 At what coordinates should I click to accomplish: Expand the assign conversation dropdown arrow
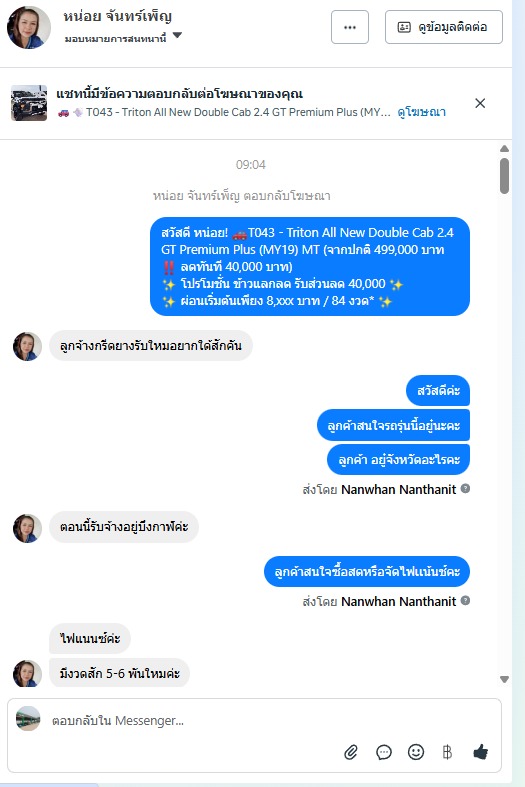[177, 35]
